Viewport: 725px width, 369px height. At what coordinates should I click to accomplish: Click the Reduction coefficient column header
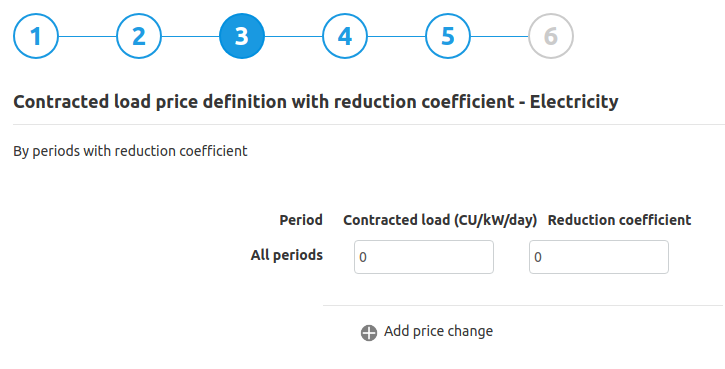coord(620,220)
